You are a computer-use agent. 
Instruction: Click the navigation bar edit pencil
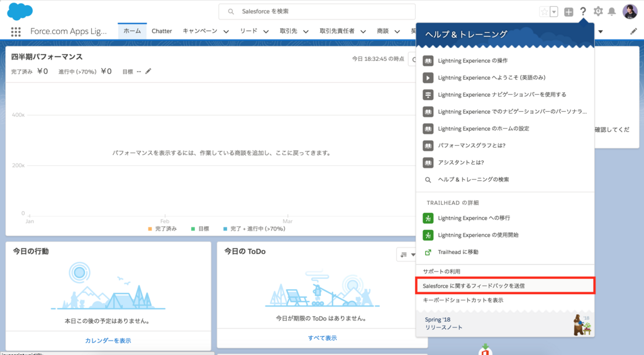[634, 31]
